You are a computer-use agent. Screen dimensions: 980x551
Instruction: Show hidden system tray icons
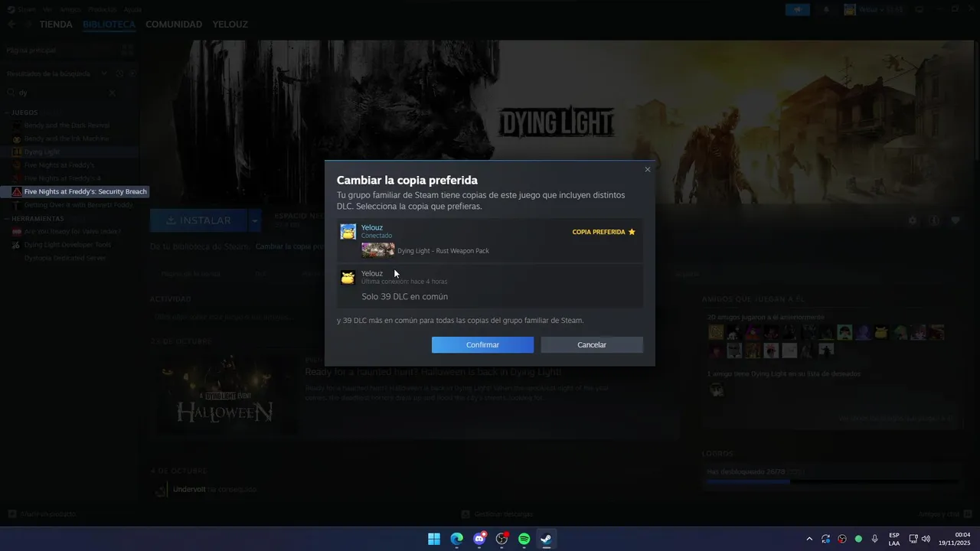coord(809,539)
